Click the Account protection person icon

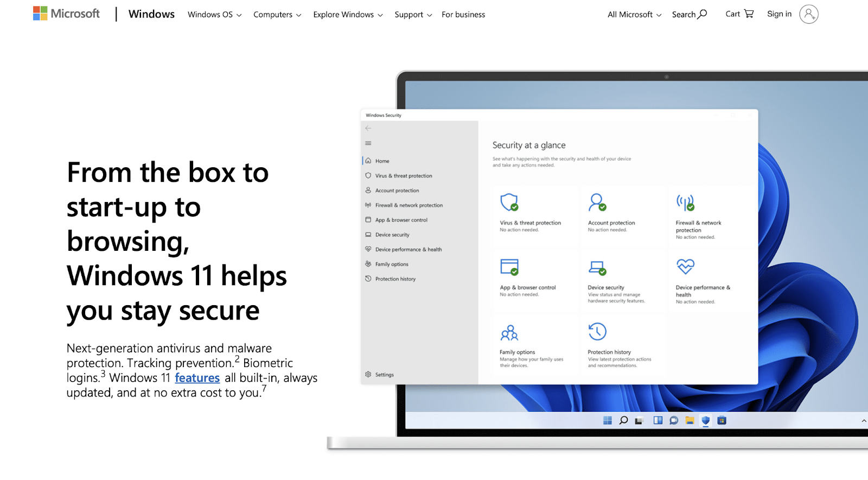pyautogui.click(x=597, y=203)
